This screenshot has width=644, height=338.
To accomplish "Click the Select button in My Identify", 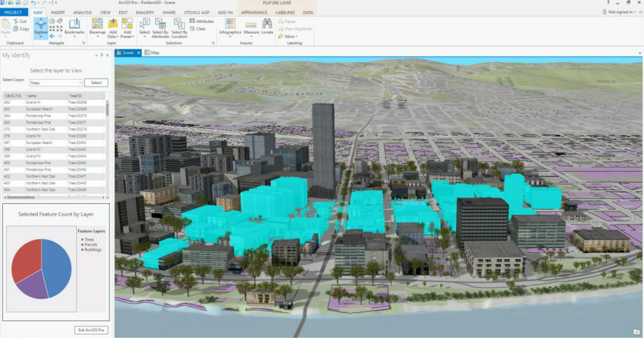I will click(x=96, y=83).
